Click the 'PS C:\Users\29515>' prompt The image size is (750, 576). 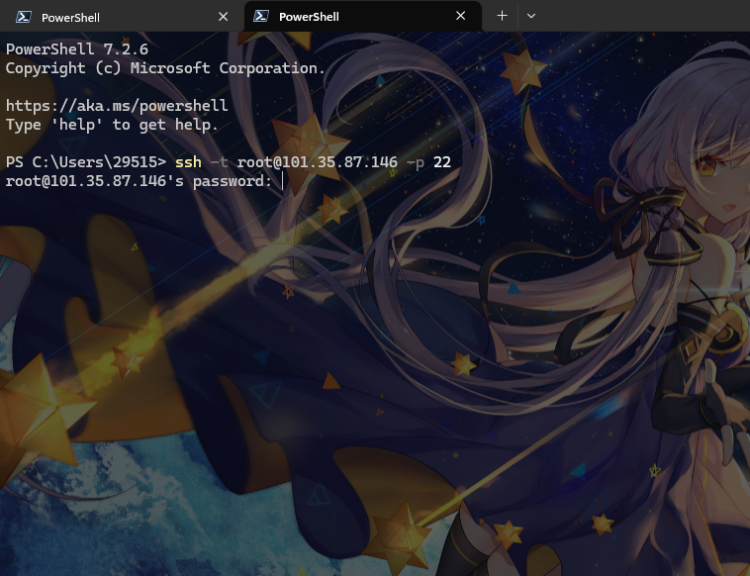86,162
